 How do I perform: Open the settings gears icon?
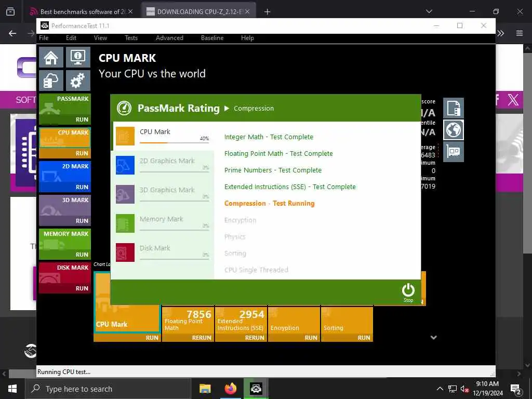coord(78,81)
